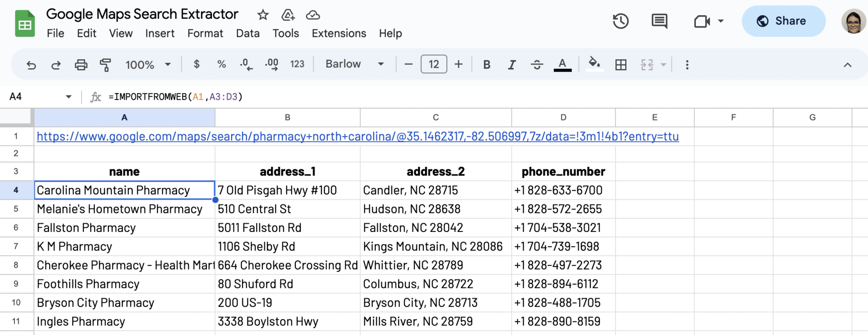The image size is (868, 335).
Task: Open the Help menu
Action: point(390,33)
